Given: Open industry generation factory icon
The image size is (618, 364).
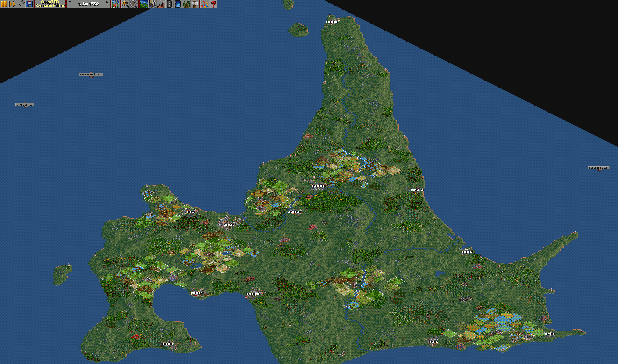Looking at the screenshot, I should pyautogui.click(x=161, y=4).
